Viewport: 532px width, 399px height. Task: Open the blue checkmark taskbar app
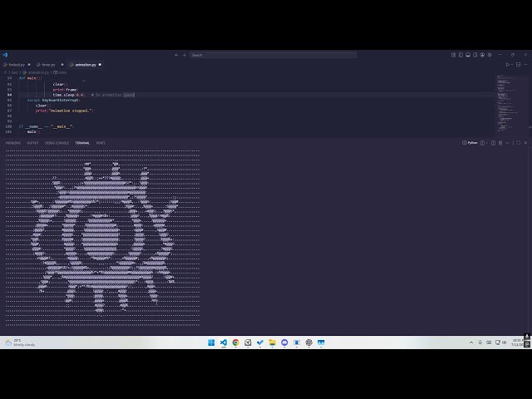tap(260, 342)
